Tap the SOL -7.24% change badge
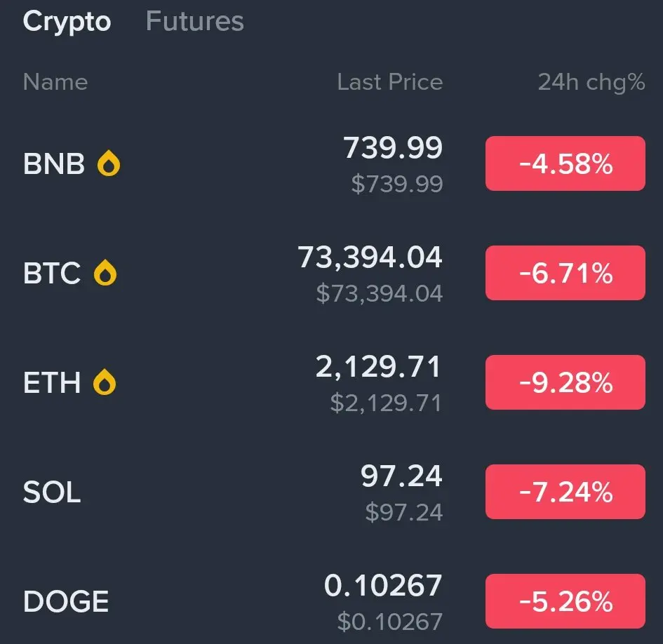663x644 pixels. pyautogui.click(x=565, y=492)
